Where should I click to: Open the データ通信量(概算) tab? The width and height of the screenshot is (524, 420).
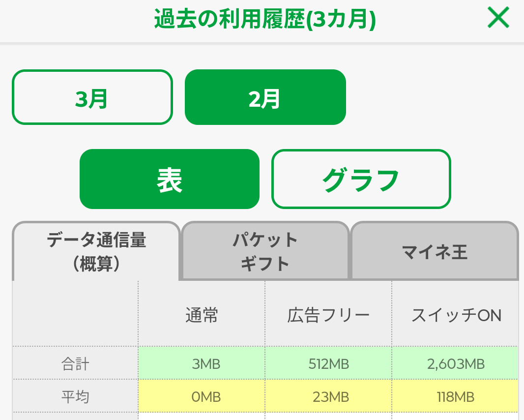(x=96, y=251)
